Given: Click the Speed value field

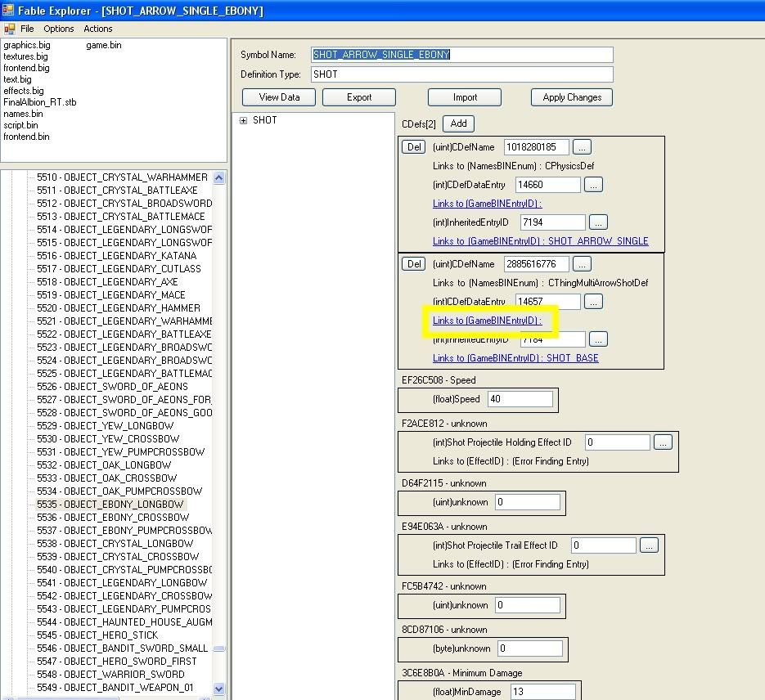Looking at the screenshot, I should [x=520, y=399].
